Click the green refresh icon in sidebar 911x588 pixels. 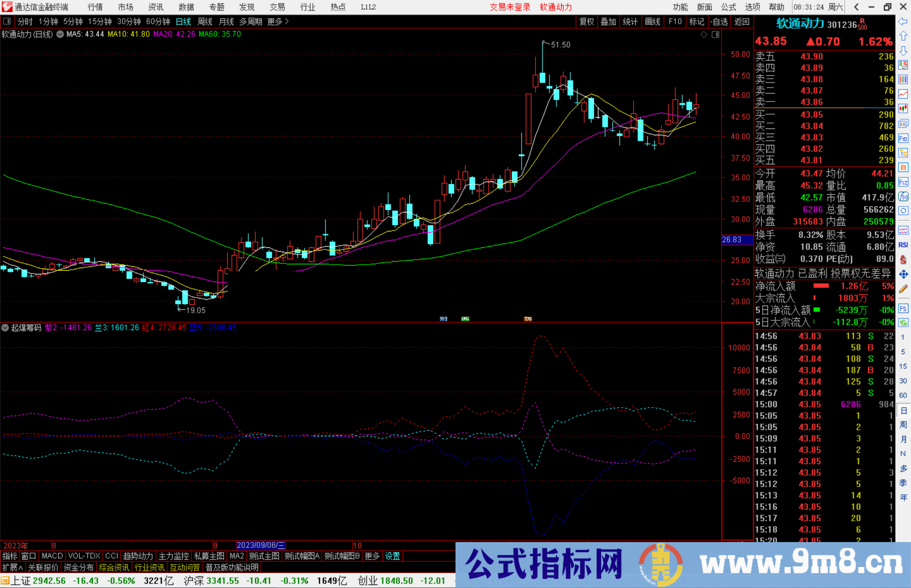903,323
